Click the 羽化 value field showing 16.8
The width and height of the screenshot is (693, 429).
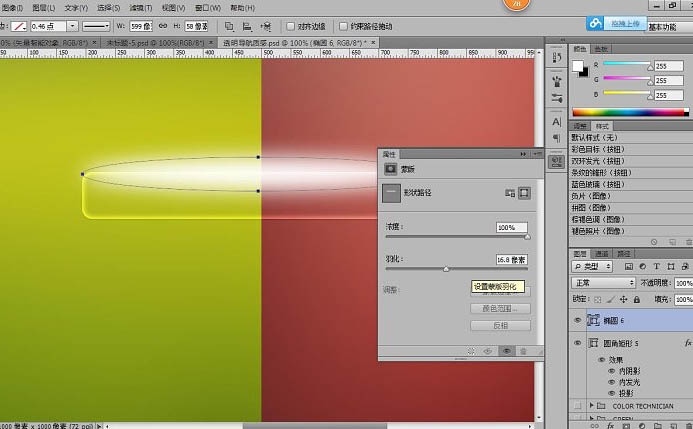pos(511,260)
